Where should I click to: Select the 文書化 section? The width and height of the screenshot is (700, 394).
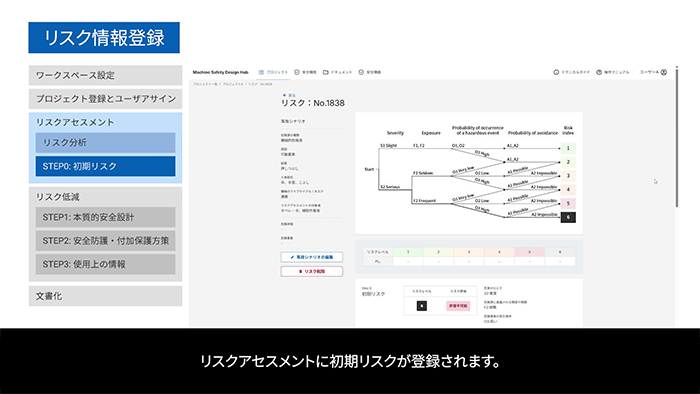105,296
